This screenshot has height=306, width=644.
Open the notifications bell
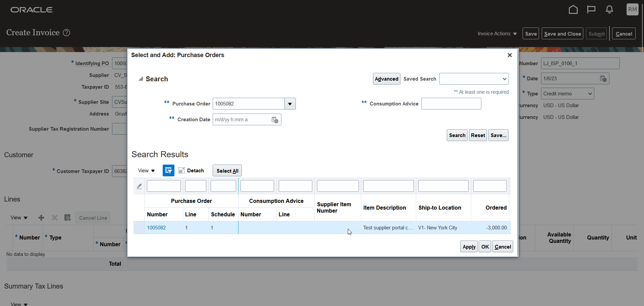pyautogui.click(x=609, y=10)
